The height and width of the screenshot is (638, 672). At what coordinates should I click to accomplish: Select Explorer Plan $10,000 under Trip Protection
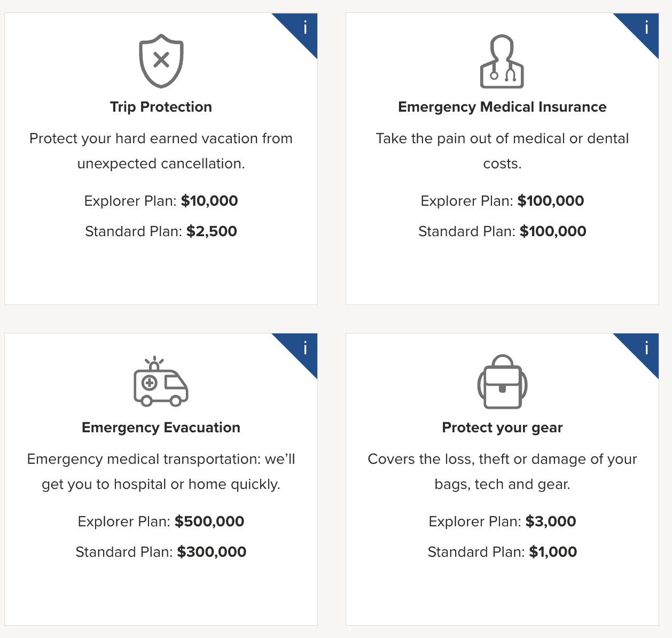point(161,201)
